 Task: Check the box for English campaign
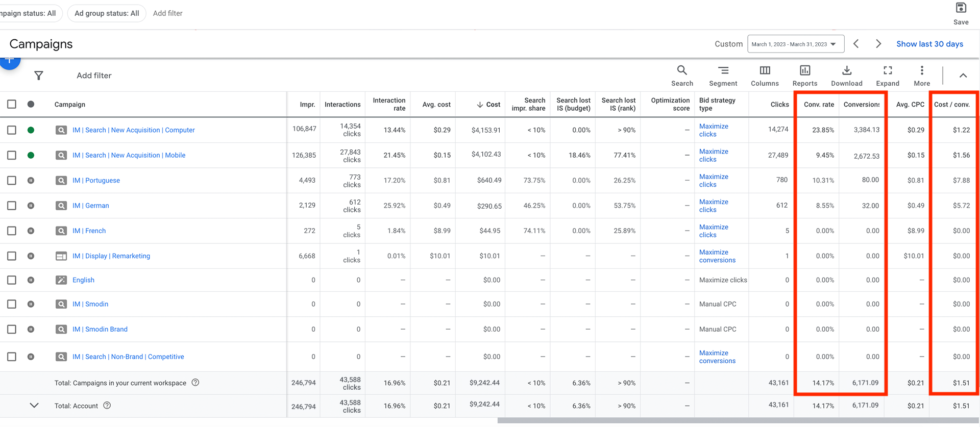tap(12, 280)
